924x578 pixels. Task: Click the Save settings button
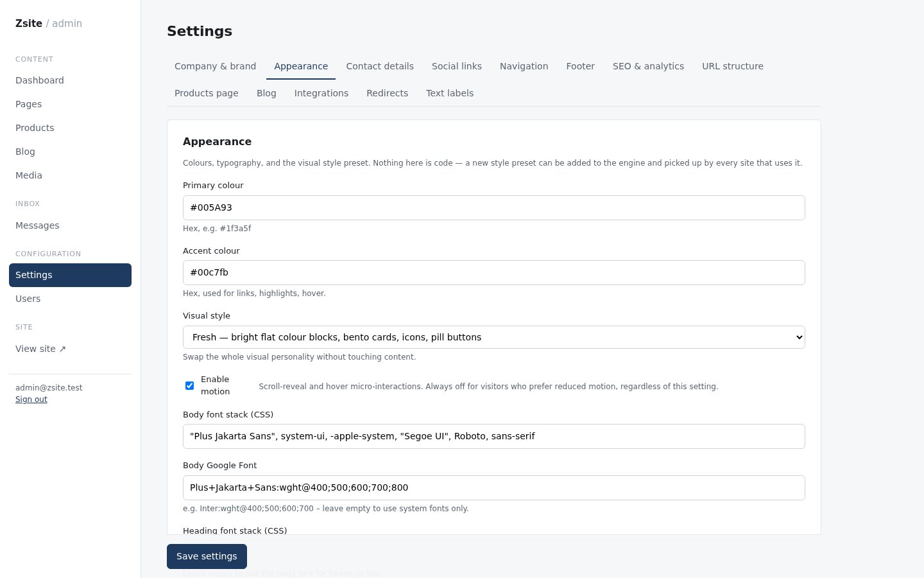[207, 556]
